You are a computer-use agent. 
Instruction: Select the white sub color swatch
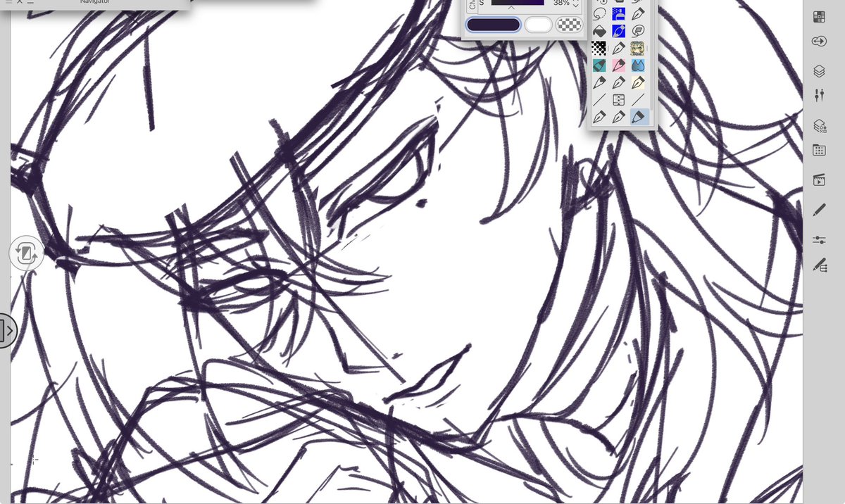[x=538, y=25]
